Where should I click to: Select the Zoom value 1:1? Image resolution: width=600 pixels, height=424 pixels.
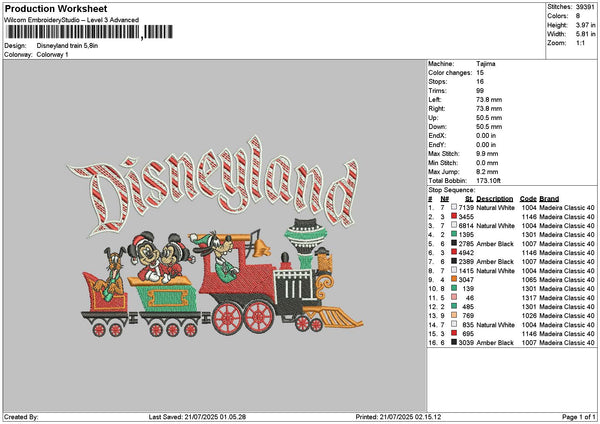[580, 43]
